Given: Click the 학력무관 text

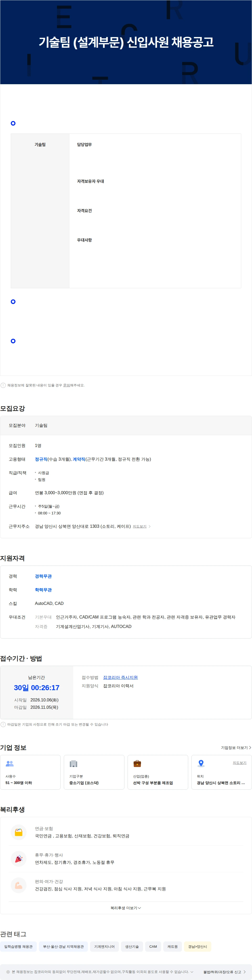Looking at the screenshot, I should tap(43, 590).
